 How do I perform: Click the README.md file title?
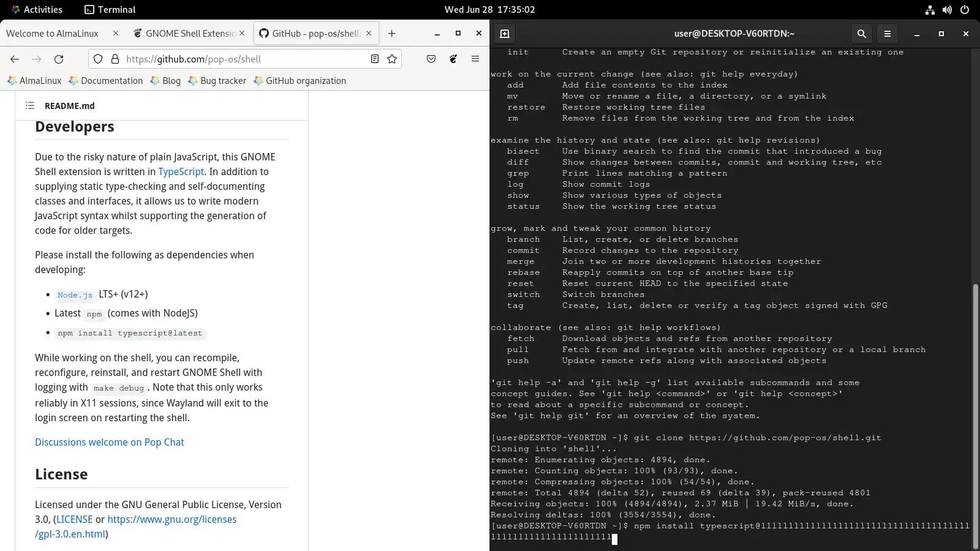(70, 106)
